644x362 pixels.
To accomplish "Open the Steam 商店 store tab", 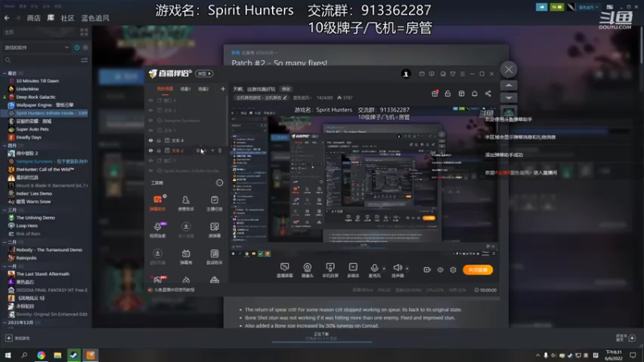I will coord(34,18).
